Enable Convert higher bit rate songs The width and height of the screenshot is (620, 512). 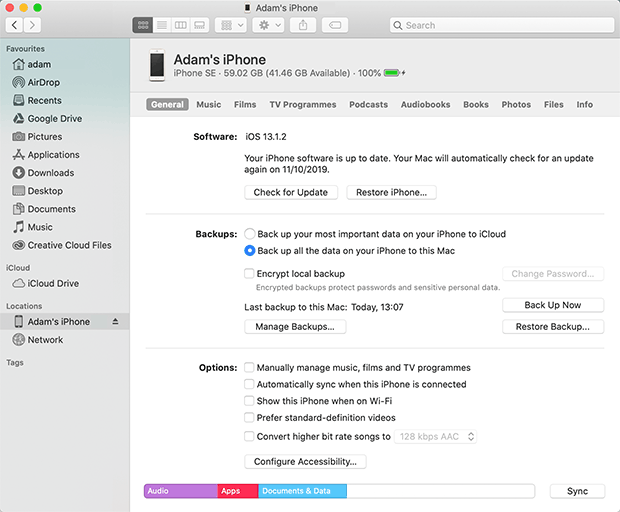point(249,436)
